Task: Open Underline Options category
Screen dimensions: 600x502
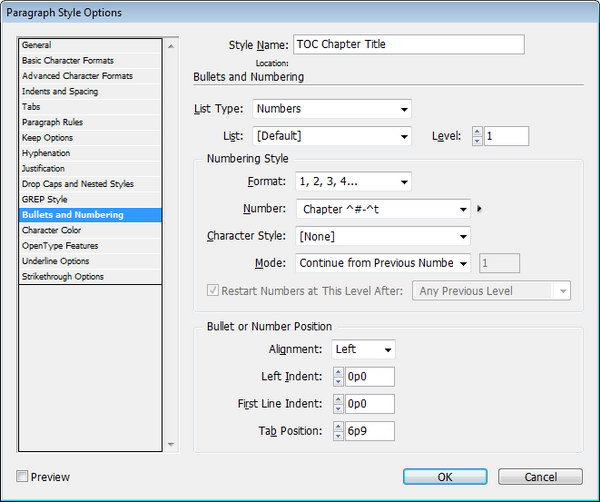Action: click(x=90, y=261)
